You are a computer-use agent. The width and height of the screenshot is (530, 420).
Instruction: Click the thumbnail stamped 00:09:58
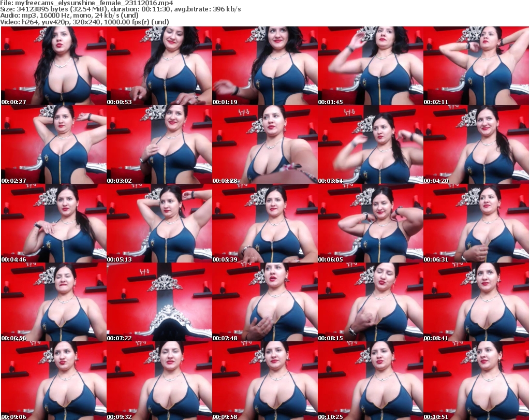[265, 381]
